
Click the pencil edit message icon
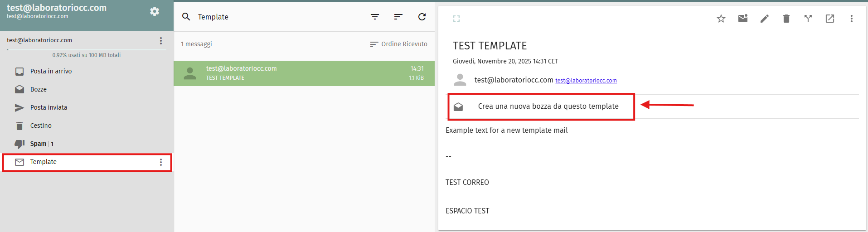(764, 19)
